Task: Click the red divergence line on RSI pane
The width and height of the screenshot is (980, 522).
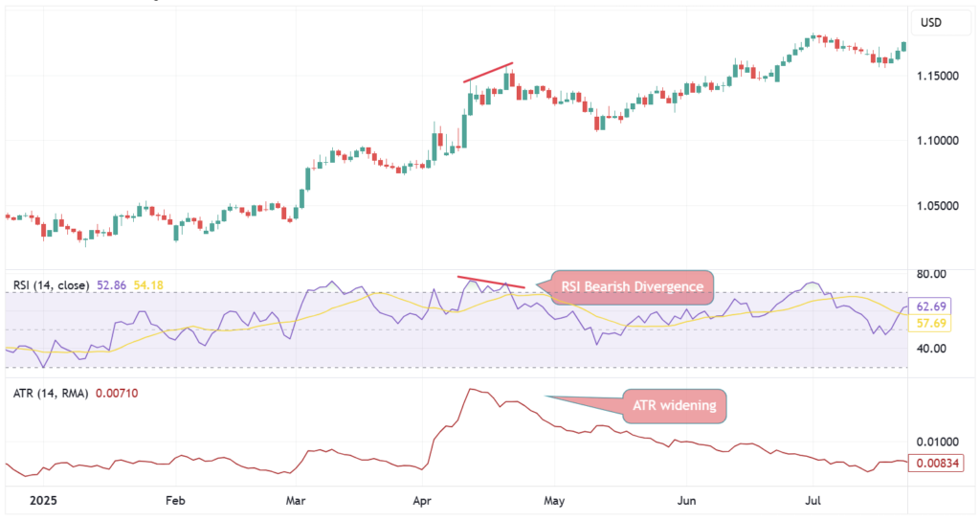Action: pyautogui.click(x=491, y=282)
